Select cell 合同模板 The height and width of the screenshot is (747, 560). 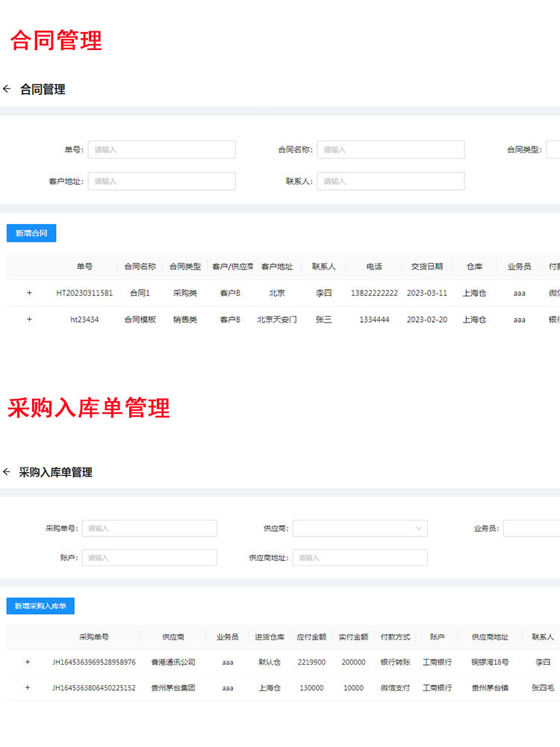[x=140, y=320]
